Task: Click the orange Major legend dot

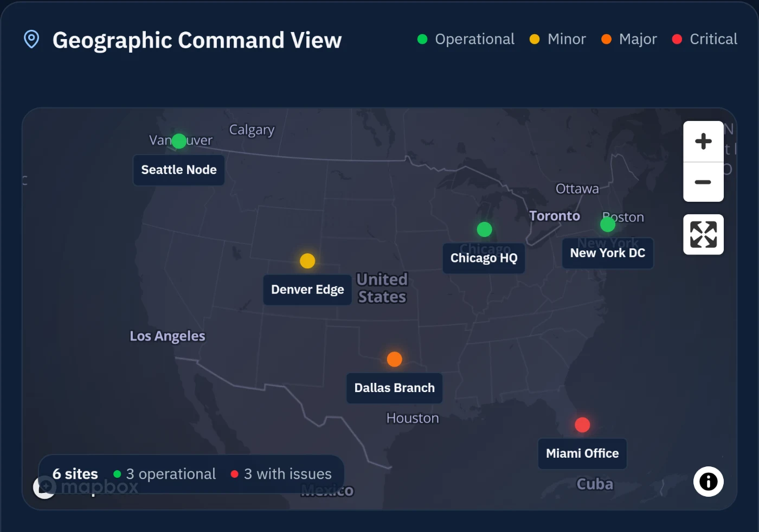Action: point(607,39)
